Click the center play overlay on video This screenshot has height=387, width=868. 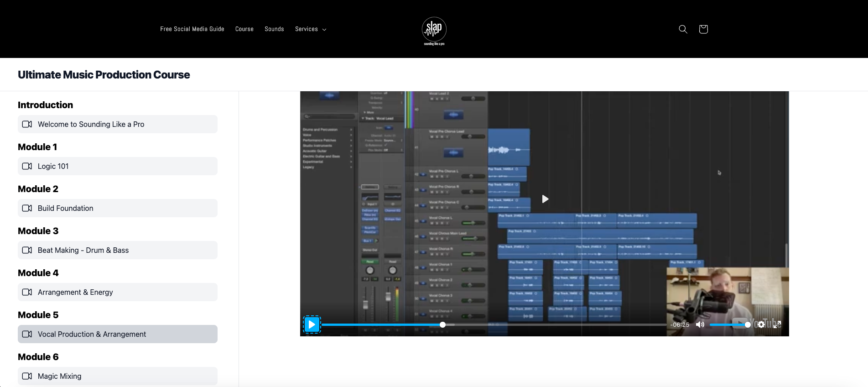tap(545, 199)
